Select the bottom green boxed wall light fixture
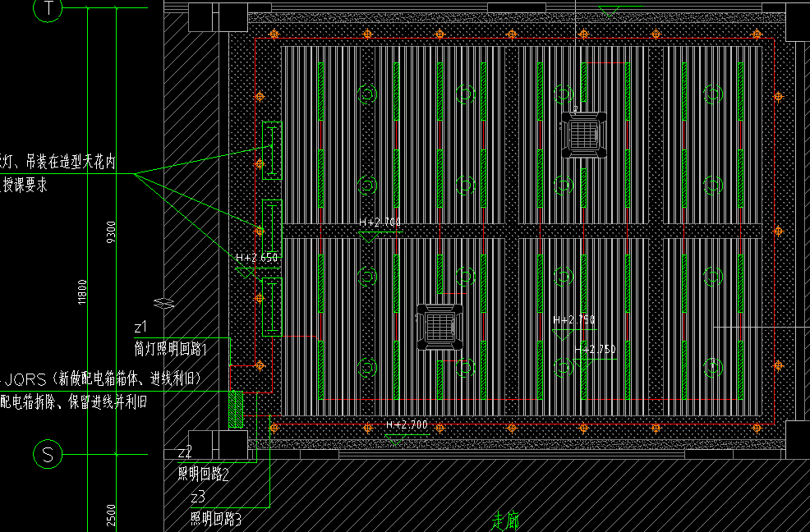Screen dimensions: 810x532 click(x=272, y=307)
